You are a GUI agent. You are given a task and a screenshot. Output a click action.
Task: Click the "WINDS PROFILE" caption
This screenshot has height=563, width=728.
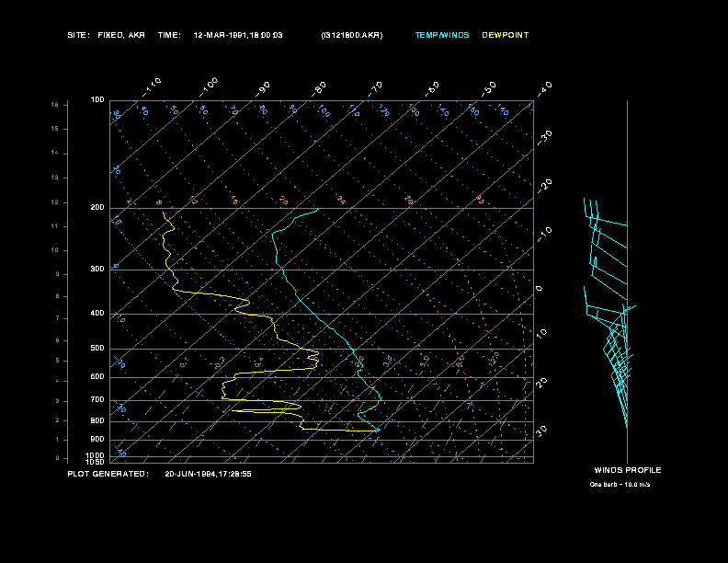[628, 470]
